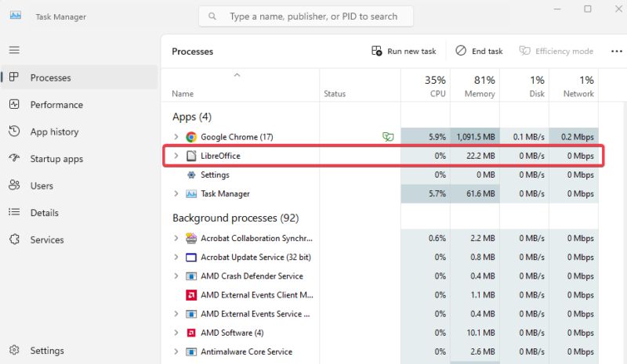The image size is (627, 364).
Task: Open the hamburger navigation menu
Action: (14, 50)
